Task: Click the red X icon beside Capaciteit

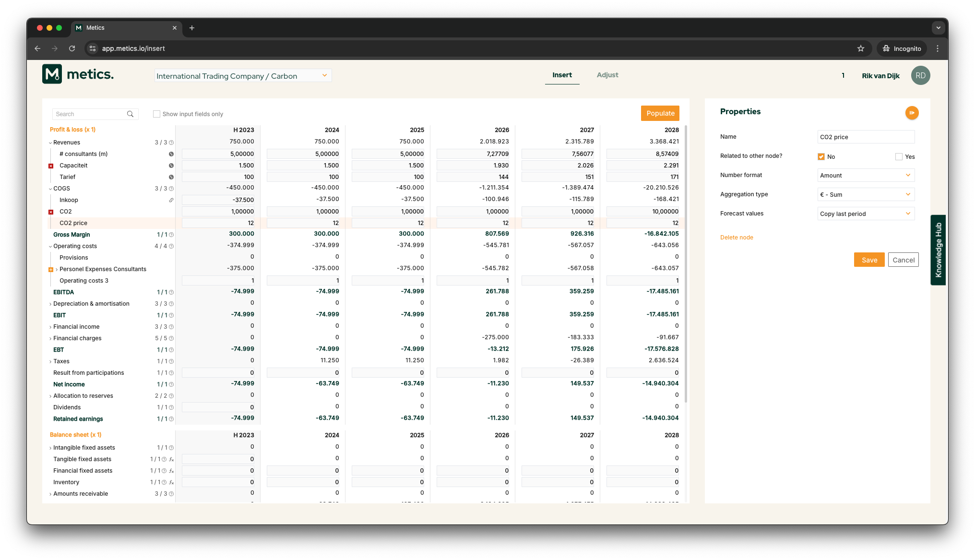Action: [51, 166]
